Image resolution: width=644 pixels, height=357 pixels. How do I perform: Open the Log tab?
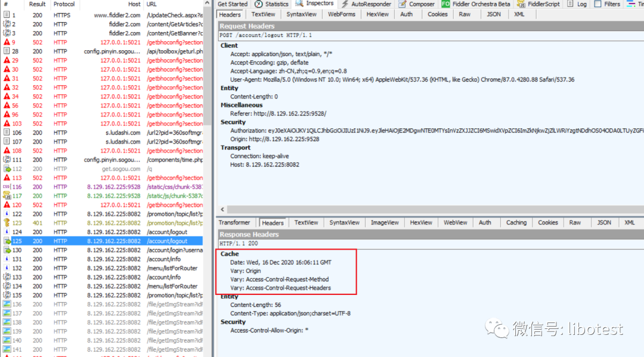click(577, 4)
